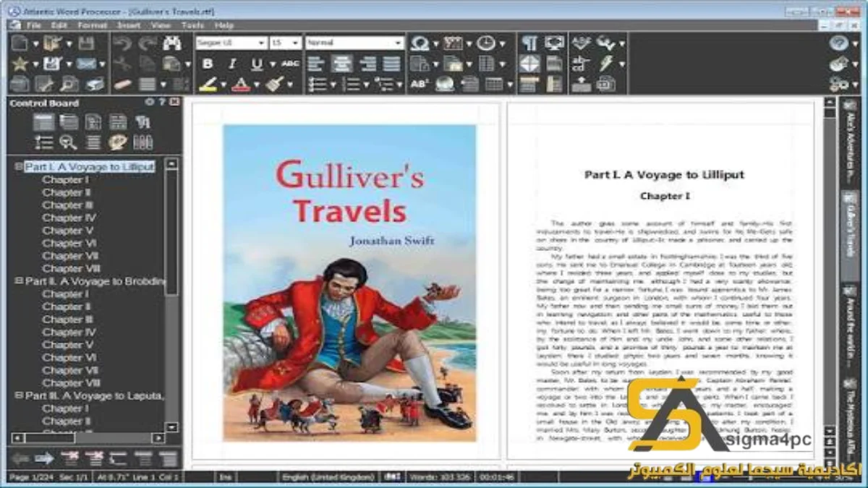Click English (United Kingdom) language in status bar
The width and height of the screenshot is (868, 488).
pos(328,477)
